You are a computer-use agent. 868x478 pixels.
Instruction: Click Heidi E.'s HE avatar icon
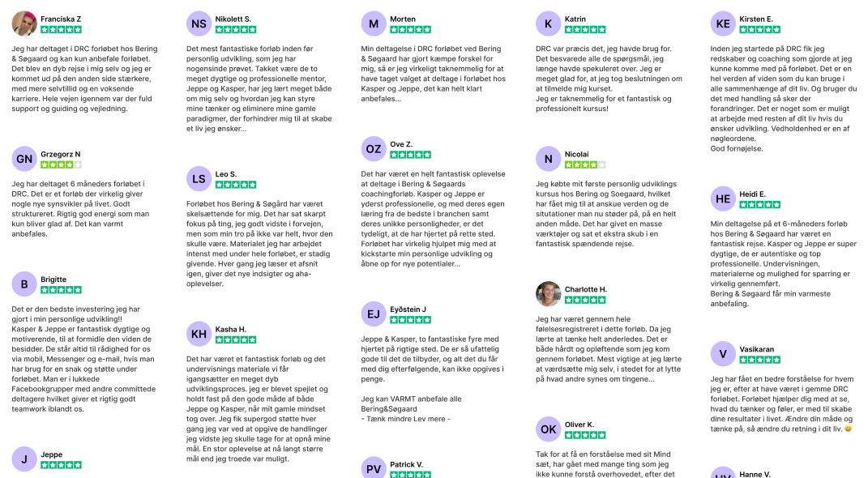(x=723, y=198)
